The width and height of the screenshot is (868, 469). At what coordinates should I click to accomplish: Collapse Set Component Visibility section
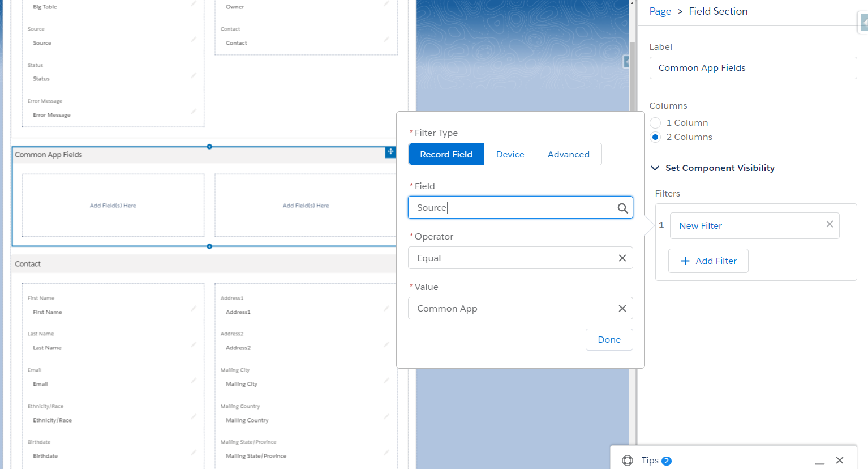coord(655,168)
